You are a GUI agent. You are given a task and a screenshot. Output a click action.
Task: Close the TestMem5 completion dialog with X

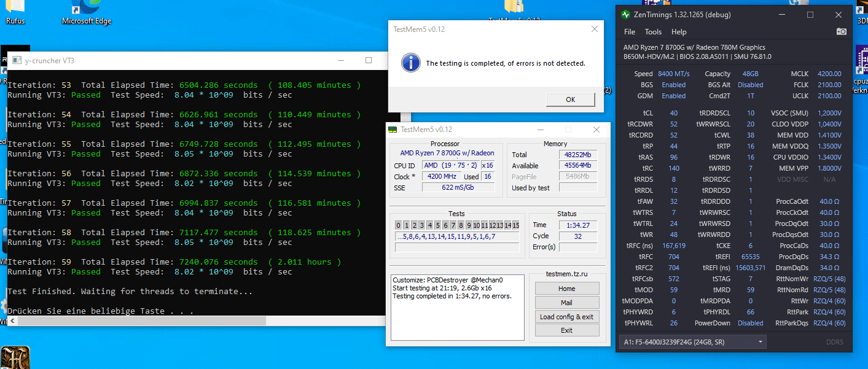[594, 29]
